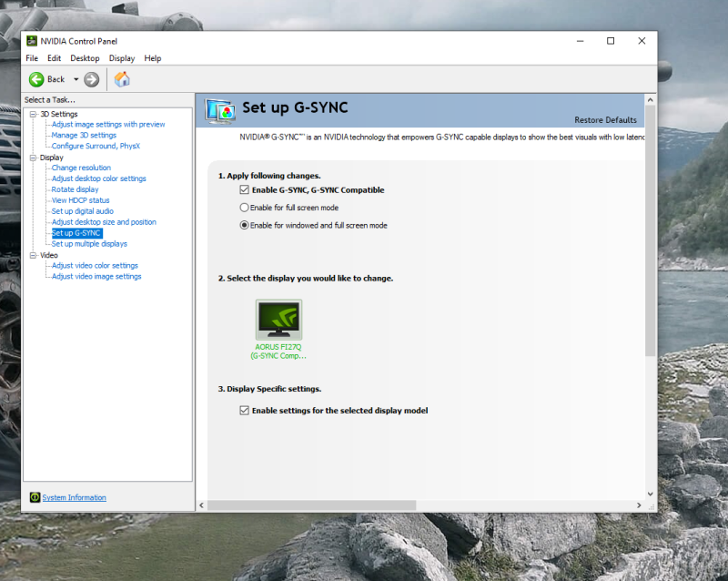Open the Desktop menu

(85, 58)
